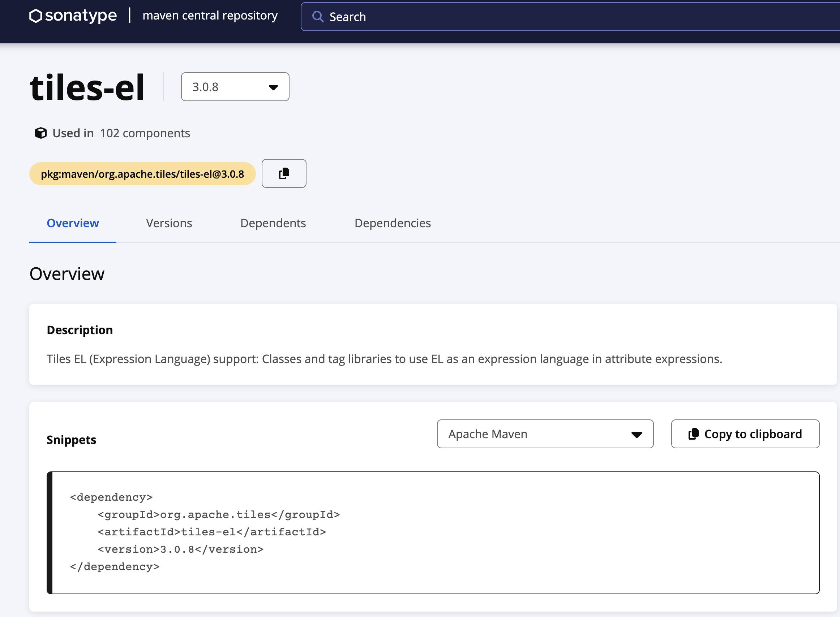Click the search magnifier icon
The width and height of the screenshot is (840, 617).
click(x=318, y=16)
